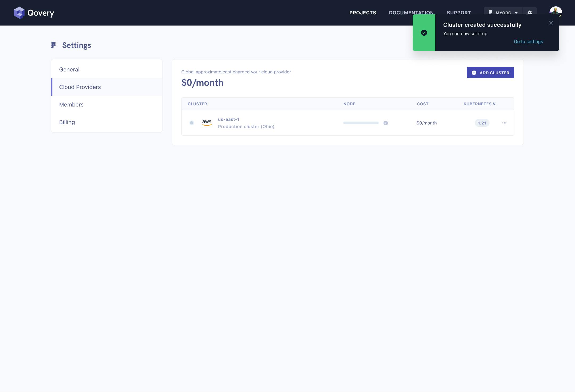Click the add cluster plus icon button
Viewport: 575px width, 392px height.
(474, 72)
